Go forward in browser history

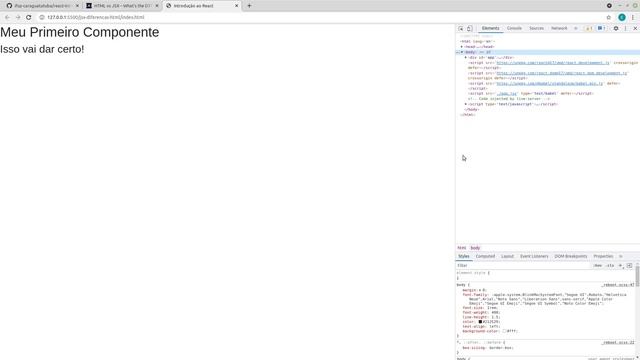pos(18,17)
